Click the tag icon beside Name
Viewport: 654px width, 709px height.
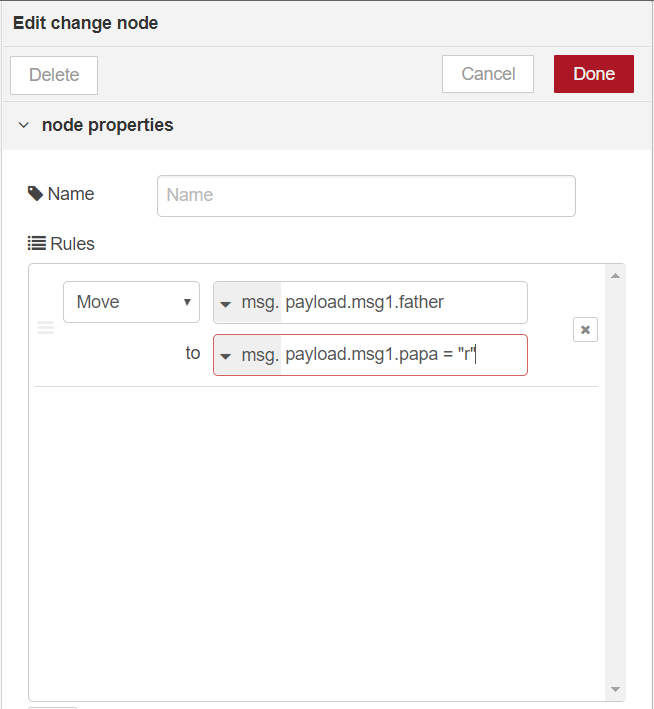click(35, 194)
